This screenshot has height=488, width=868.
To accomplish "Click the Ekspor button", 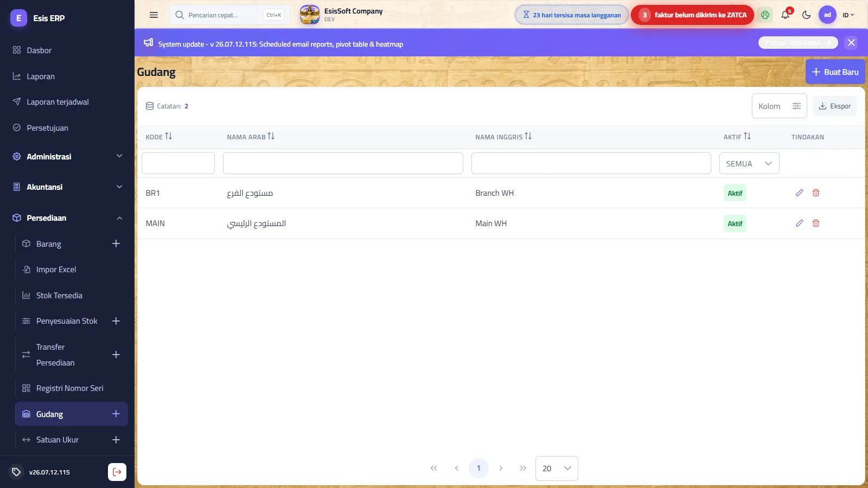I will coord(834,106).
